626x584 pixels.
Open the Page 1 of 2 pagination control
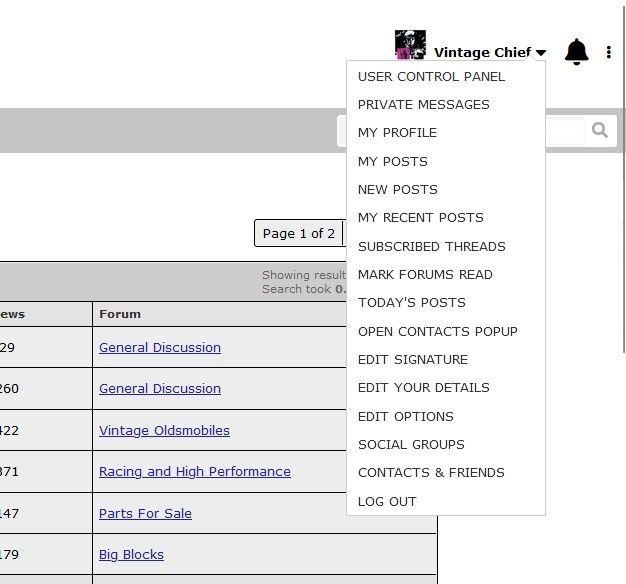[x=298, y=234]
